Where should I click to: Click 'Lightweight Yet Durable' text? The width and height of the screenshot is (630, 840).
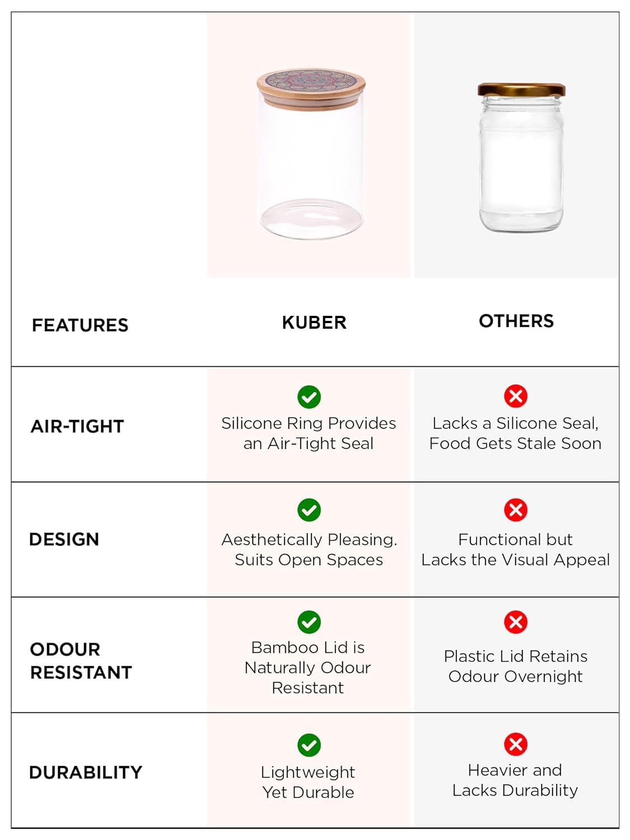click(308, 782)
